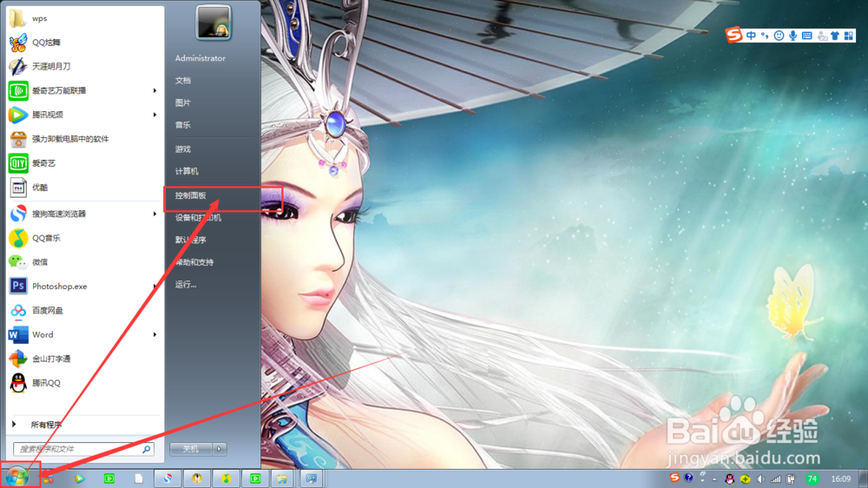
Task: Launch 腾讯QQ from the Start menu
Action: (84, 383)
